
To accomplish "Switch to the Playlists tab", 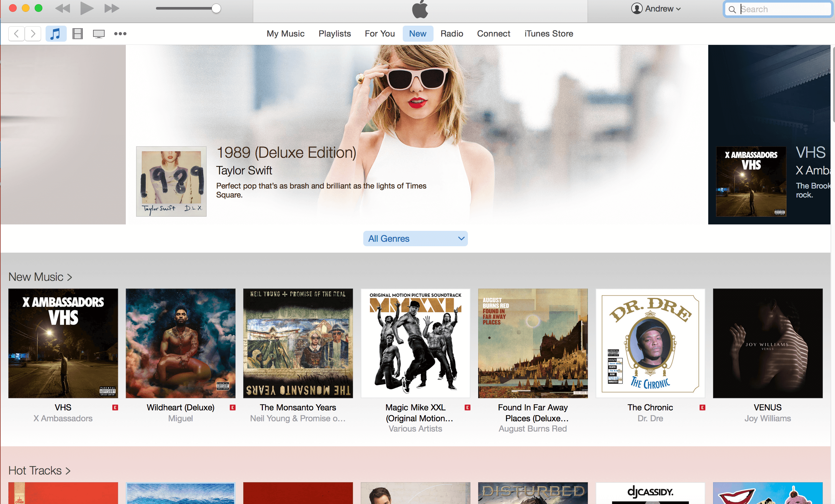I will point(334,34).
